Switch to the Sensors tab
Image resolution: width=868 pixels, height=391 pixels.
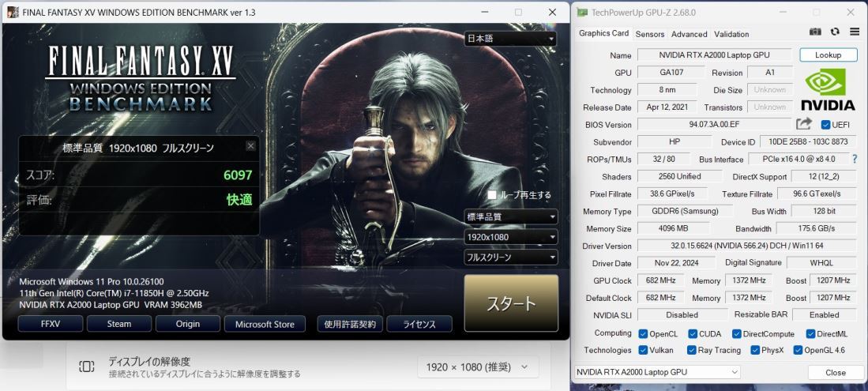tap(649, 34)
